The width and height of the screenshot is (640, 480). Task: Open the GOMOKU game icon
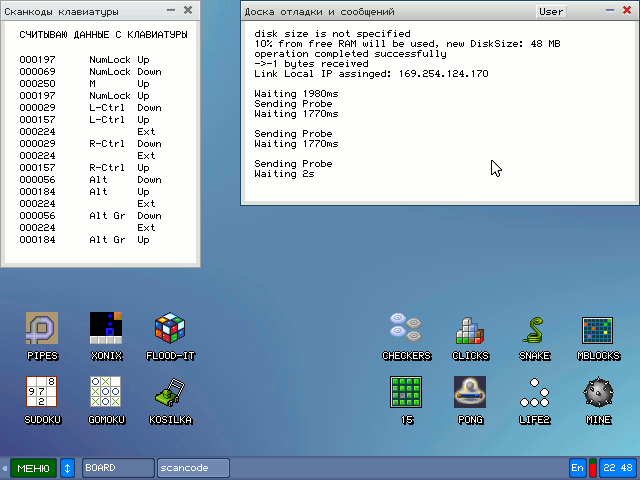tap(106, 393)
